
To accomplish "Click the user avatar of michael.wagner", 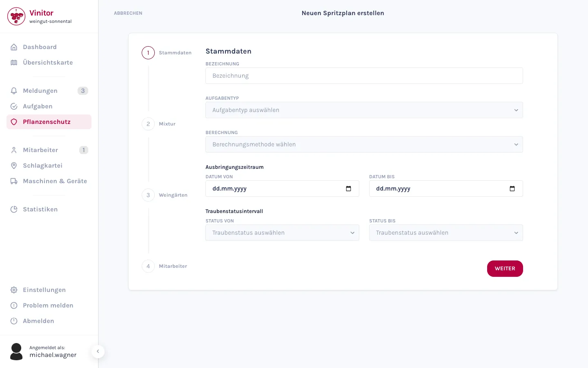I will pos(16,352).
